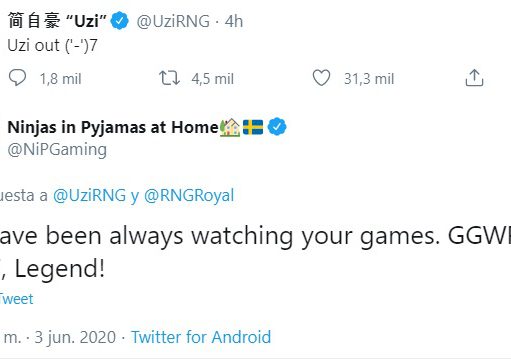Click the house emoji in display name

[x=230, y=127]
